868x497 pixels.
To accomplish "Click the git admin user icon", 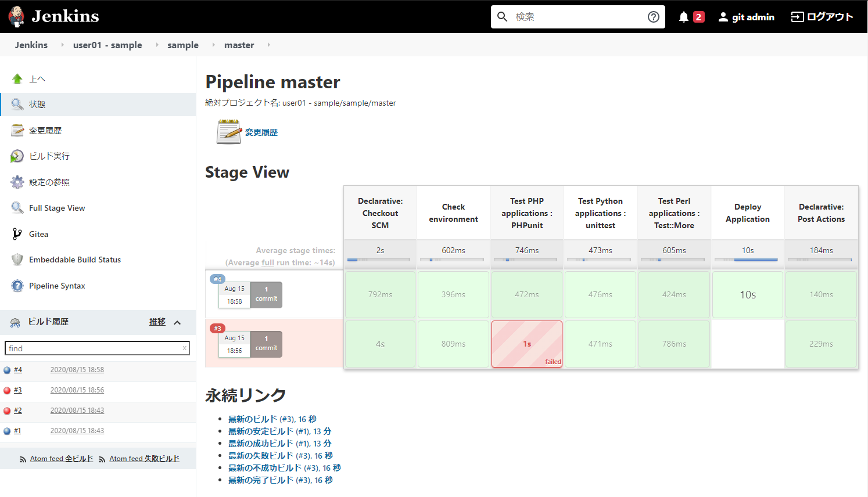I will 723,17.
